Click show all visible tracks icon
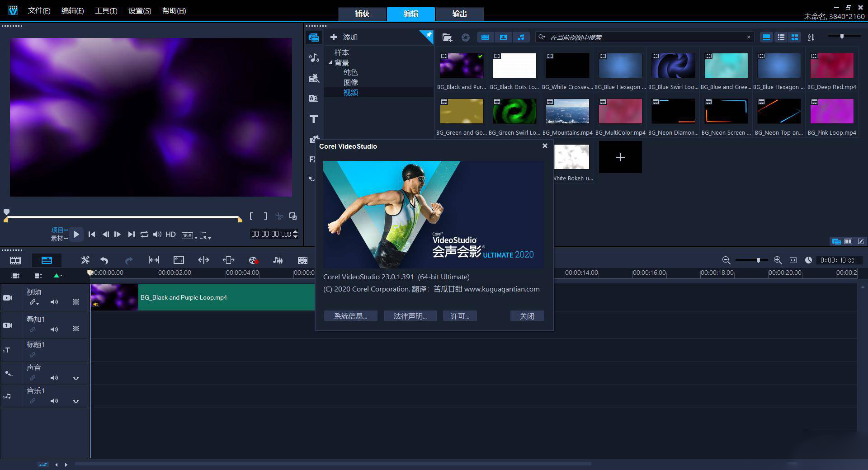This screenshot has width=868, height=470. [15, 276]
